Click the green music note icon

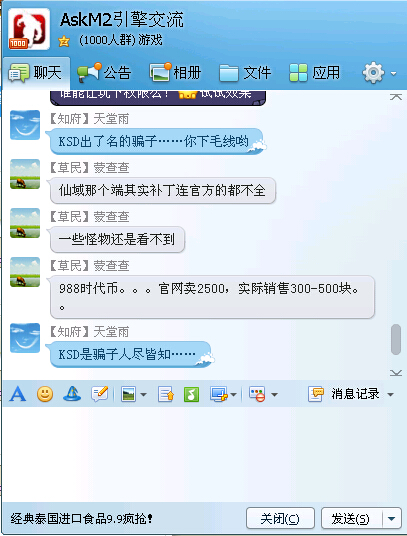pos(191,394)
